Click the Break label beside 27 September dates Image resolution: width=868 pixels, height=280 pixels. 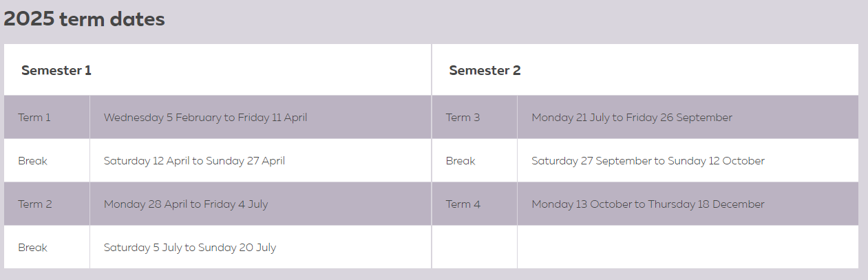461,161
